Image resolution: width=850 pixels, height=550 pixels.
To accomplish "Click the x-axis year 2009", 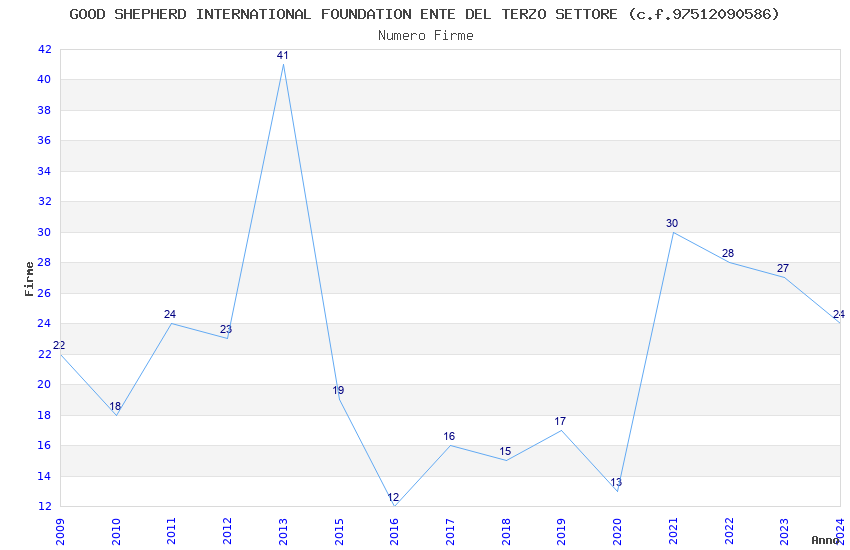I will click(60, 531).
